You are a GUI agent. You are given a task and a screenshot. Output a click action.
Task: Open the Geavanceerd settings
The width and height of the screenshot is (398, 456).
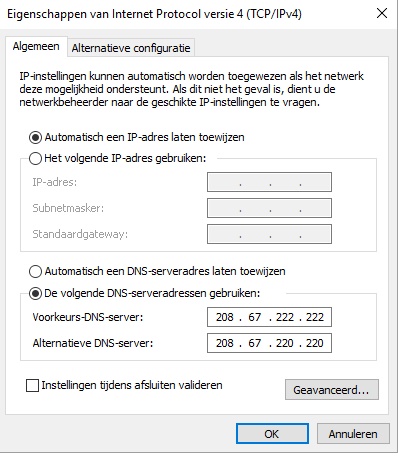[332, 389]
